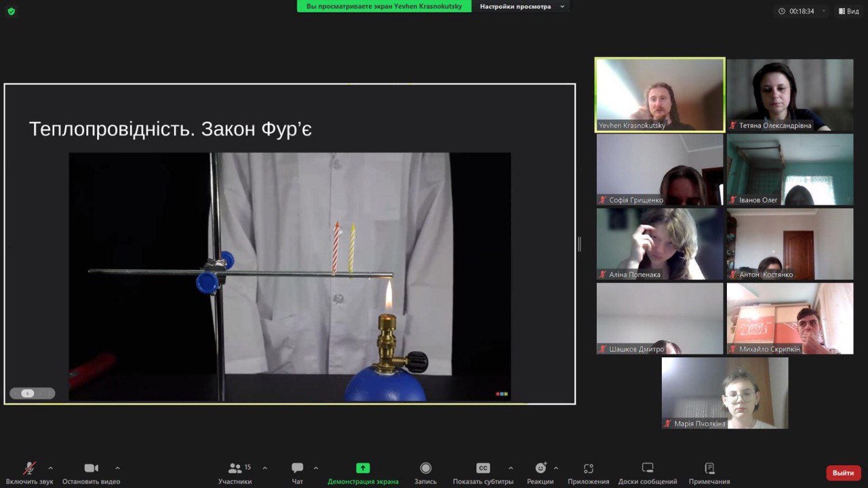868x488 pixels.
Task: Expand chat options arrow beside Чат
Action: 315,468
